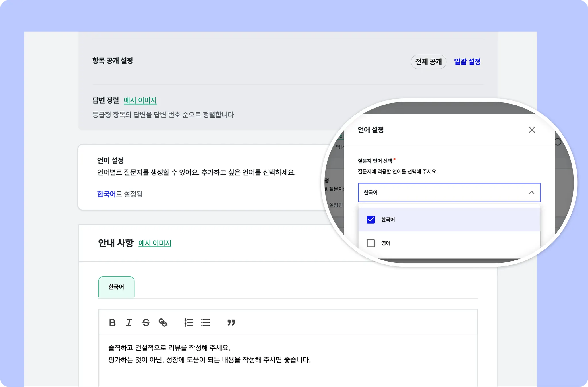
Task: Open 예시 이미지 link beside 답변 정렬
Action: point(140,100)
